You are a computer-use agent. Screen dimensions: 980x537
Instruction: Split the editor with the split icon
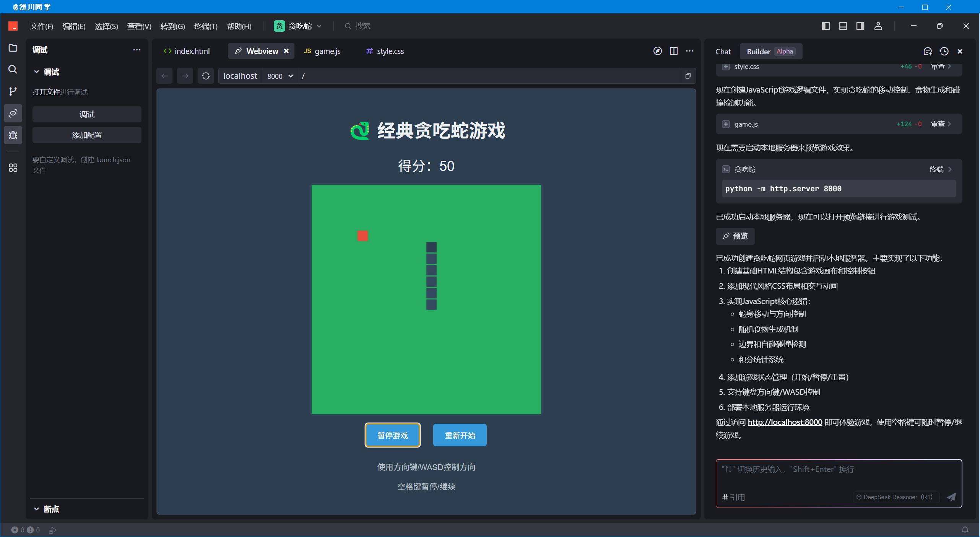click(x=674, y=51)
